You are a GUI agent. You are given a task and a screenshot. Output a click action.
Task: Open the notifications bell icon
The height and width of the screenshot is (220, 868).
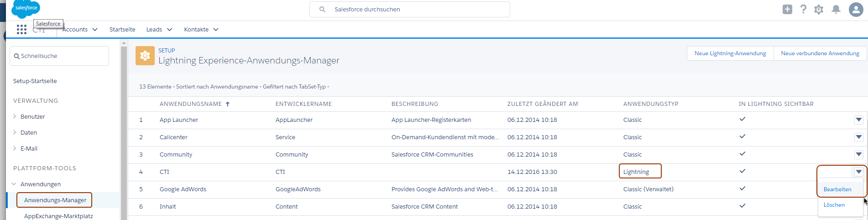point(836,9)
